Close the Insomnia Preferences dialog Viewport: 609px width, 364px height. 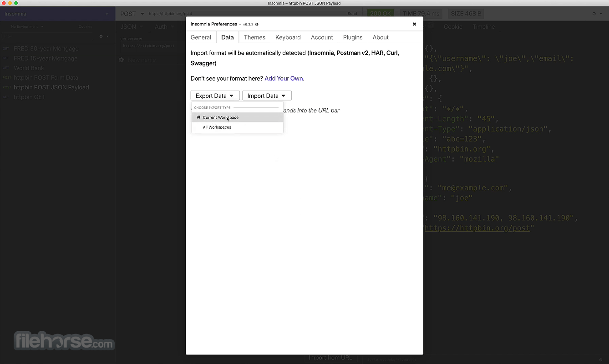coord(414,24)
